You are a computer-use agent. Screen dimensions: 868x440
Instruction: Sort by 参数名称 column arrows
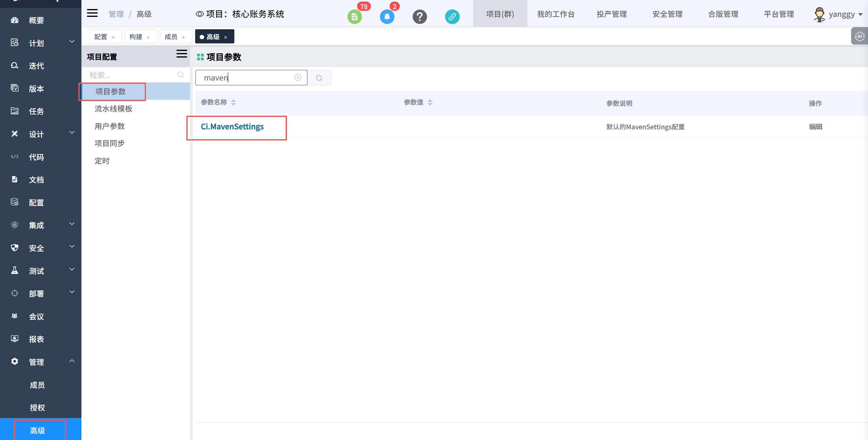point(233,102)
